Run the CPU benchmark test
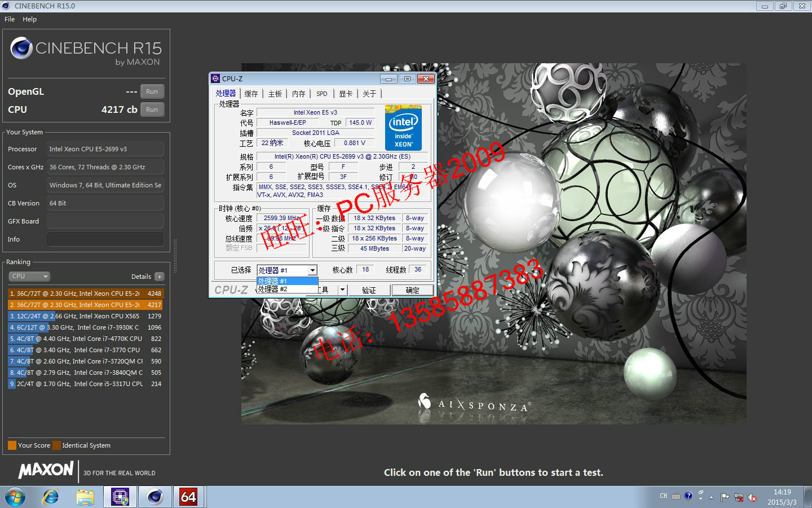This screenshot has width=812, height=508. point(152,110)
